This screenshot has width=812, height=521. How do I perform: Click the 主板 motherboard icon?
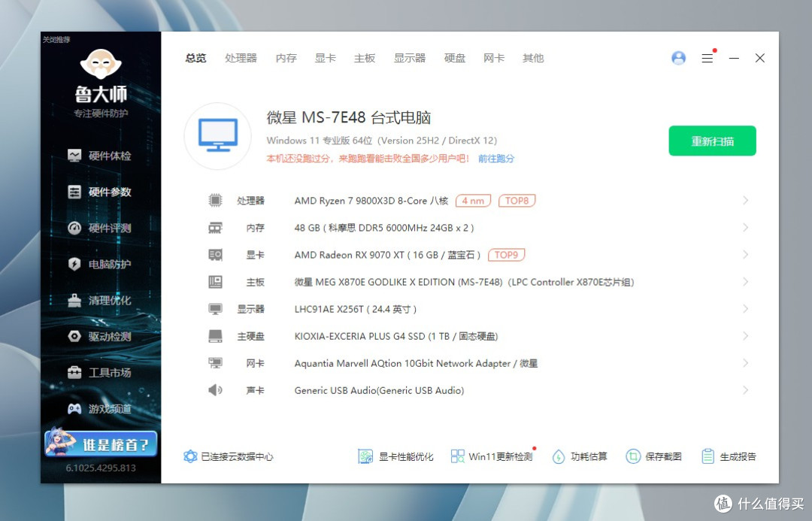coord(215,282)
